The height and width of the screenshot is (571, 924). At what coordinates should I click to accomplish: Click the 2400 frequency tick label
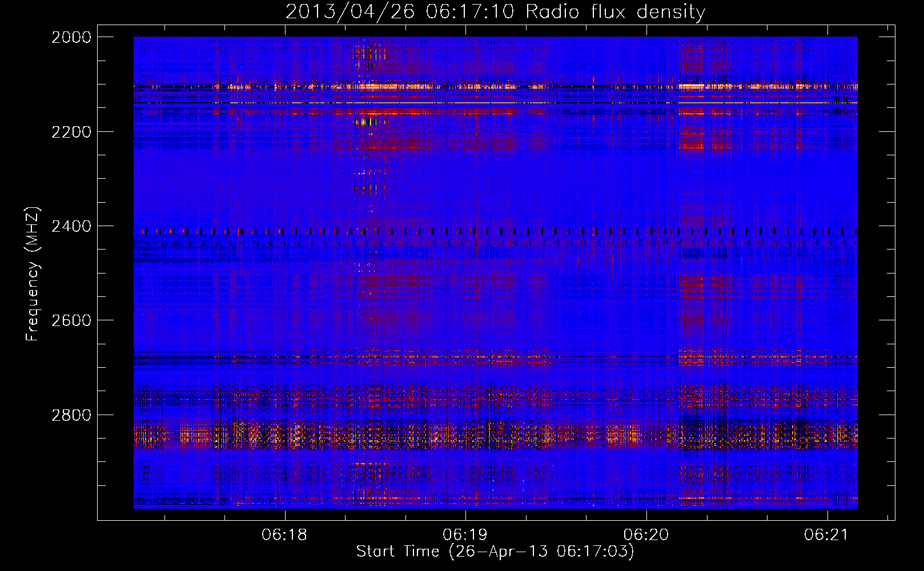[x=71, y=226]
